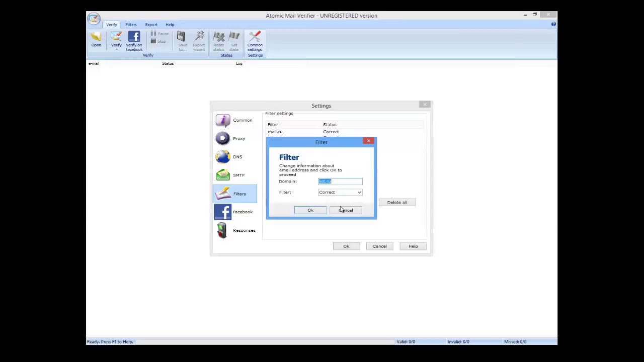644x362 pixels.
Task: Click the Domain input field
Action: tap(340, 181)
